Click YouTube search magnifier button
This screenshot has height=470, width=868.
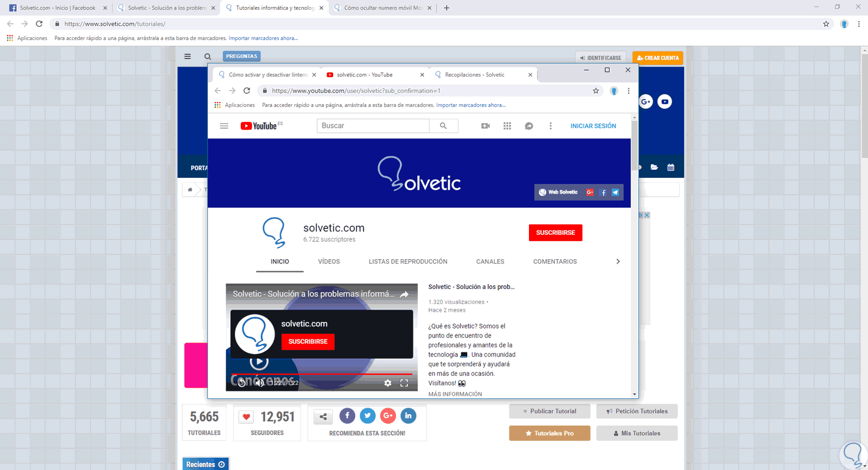[x=443, y=126]
